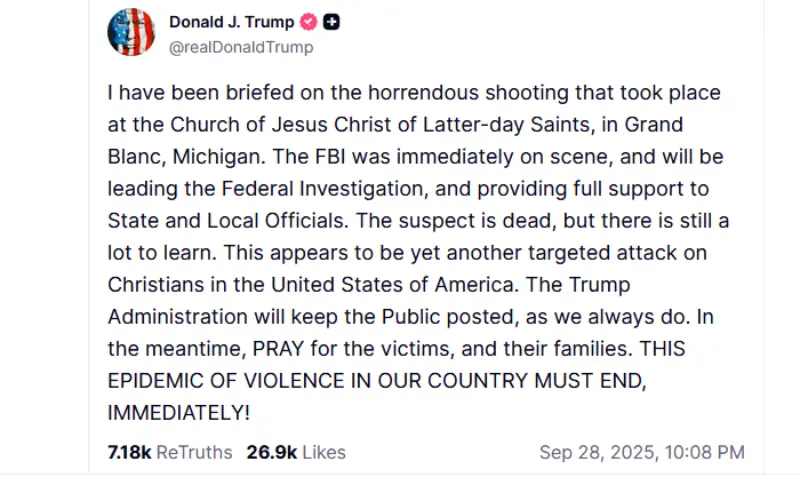
Task: Click the profile avatar of the post author
Action: [x=131, y=32]
